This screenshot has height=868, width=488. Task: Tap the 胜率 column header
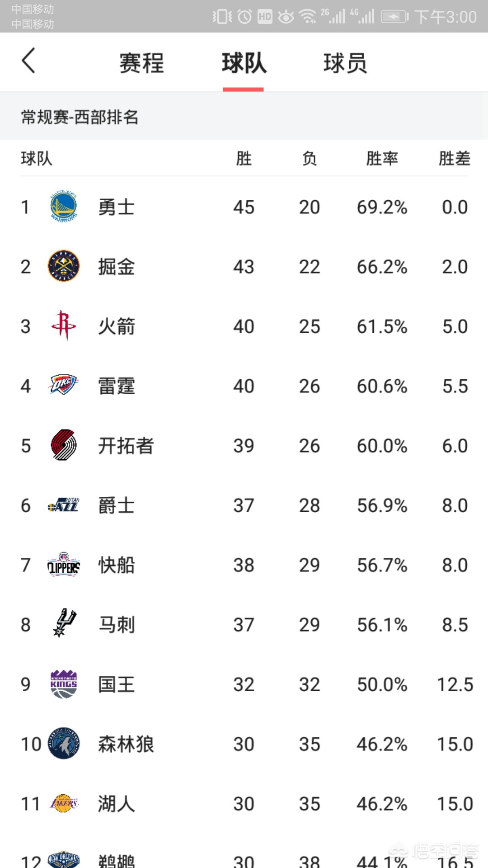(382, 159)
